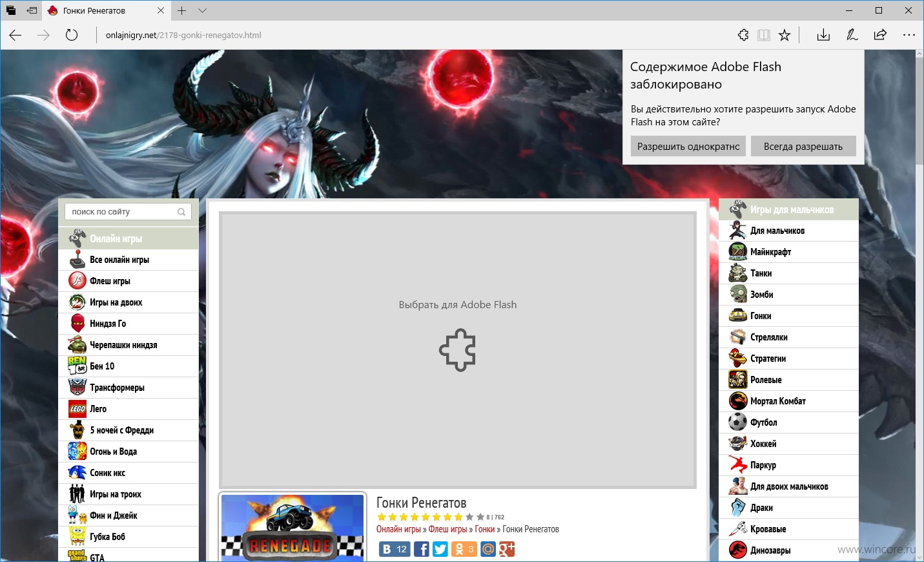Click tabs set aside icon

pos(11,10)
